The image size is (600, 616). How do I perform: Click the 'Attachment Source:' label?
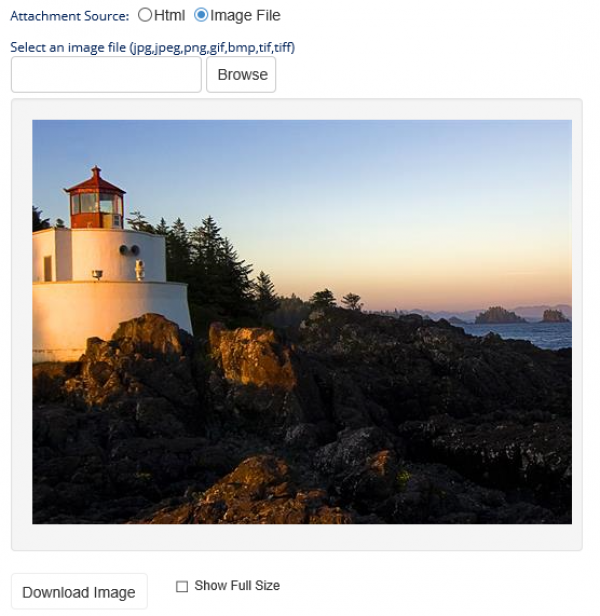[70, 16]
